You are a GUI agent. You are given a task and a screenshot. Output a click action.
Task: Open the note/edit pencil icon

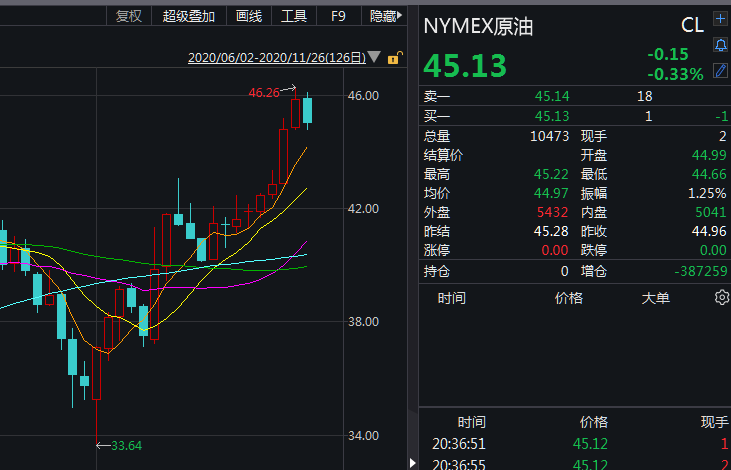pos(720,70)
